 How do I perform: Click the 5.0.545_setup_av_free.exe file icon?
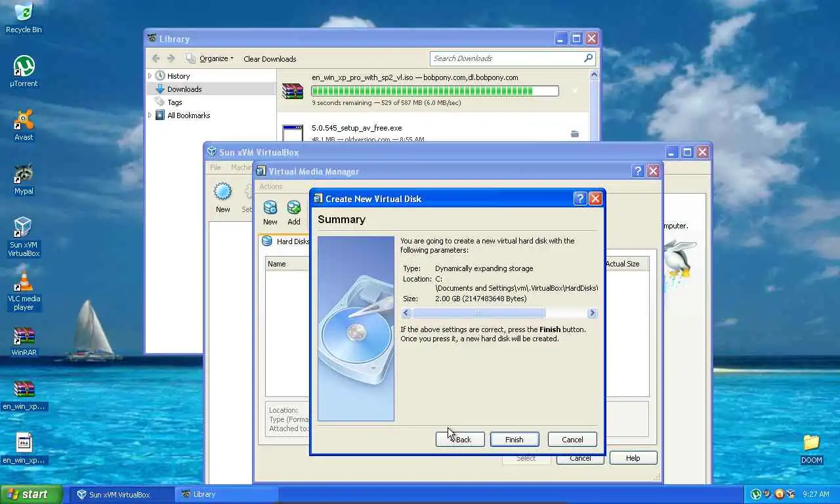pyautogui.click(x=293, y=133)
